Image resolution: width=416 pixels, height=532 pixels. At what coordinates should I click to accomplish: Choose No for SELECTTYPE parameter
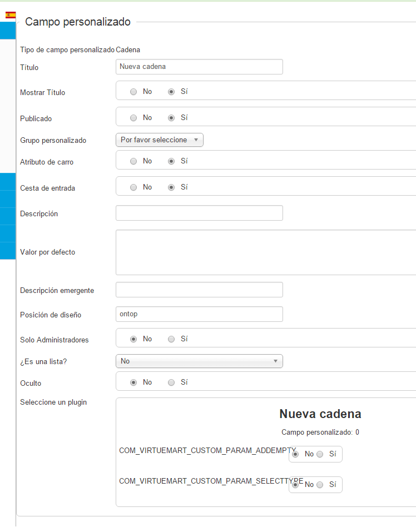pyautogui.click(x=295, y=485)
